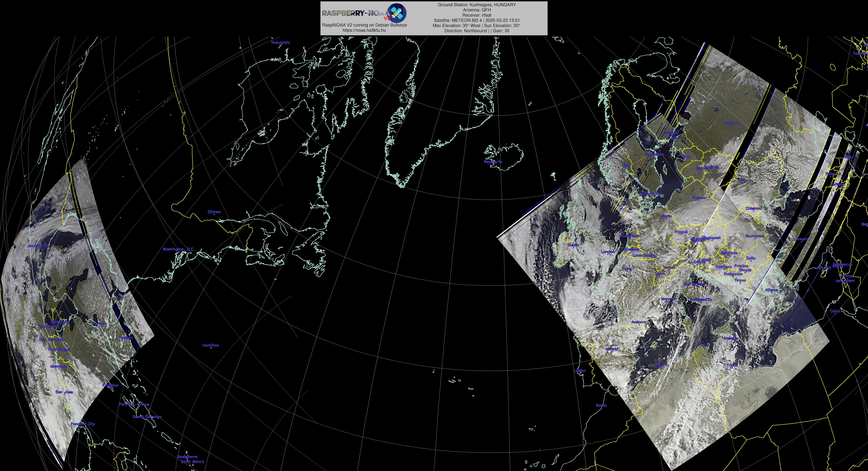Click the 'Algiers' city label
Screen dimensions: 868x471
(x=661, y=365)
